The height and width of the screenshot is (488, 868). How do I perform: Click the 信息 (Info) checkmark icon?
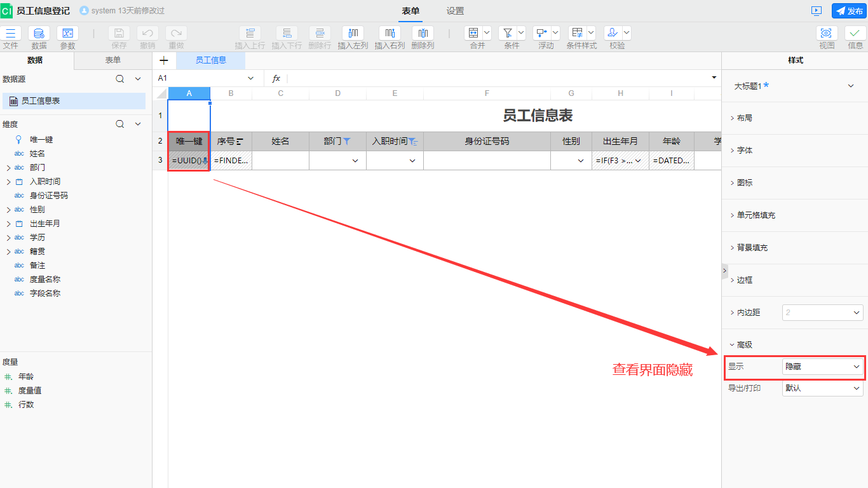855,34
